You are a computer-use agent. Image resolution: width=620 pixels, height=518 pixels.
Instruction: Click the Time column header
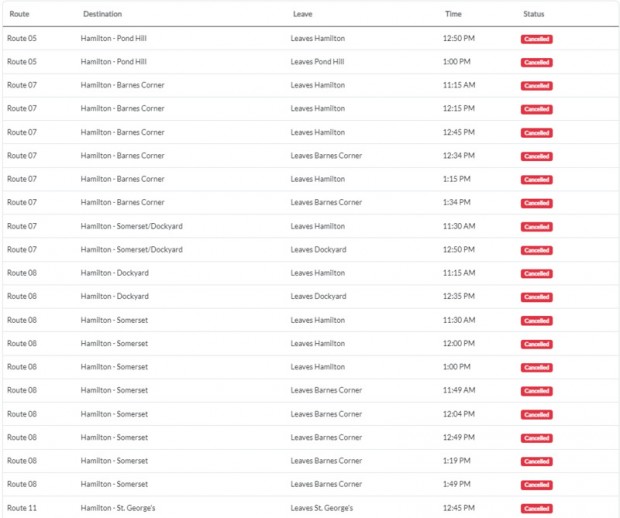pyautogui.click(x=453, y=14)
